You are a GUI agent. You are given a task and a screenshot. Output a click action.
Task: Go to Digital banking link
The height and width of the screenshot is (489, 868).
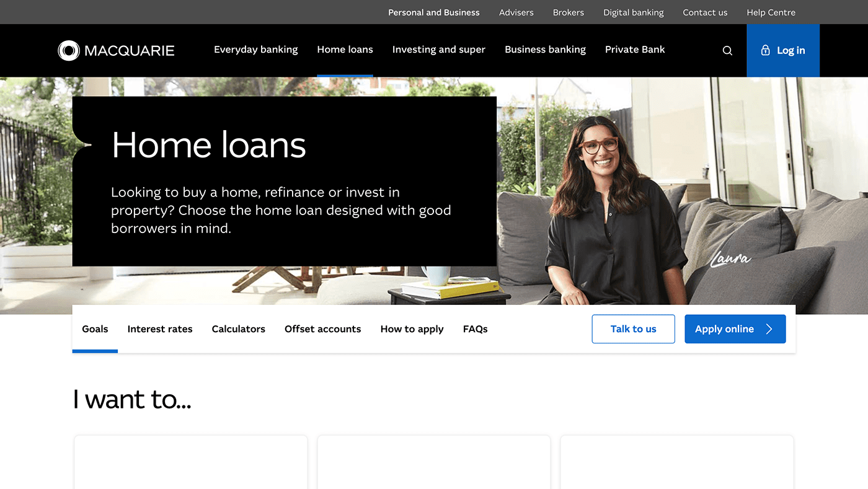(634, 12)
